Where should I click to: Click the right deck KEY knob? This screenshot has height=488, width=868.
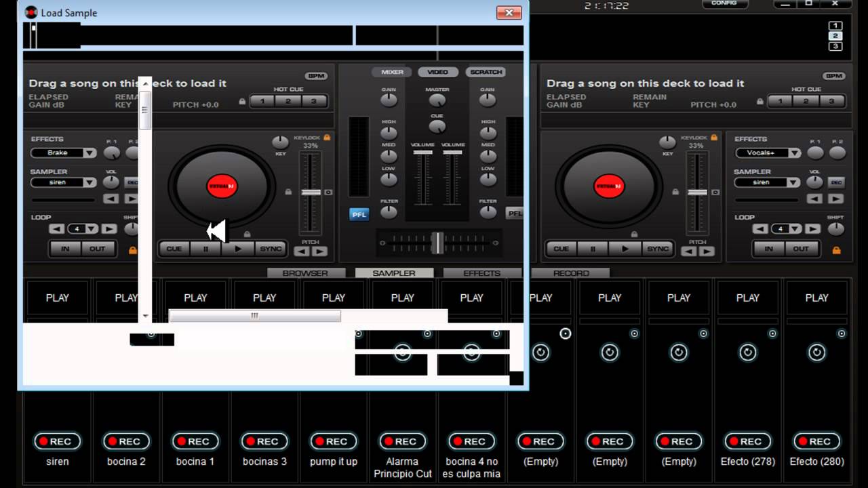coord(667,142)
